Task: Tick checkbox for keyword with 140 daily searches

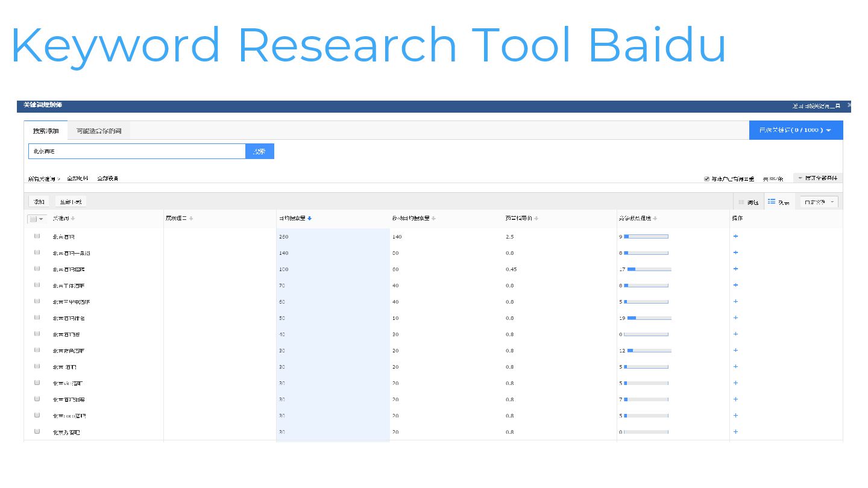Action: click(37, 252)
